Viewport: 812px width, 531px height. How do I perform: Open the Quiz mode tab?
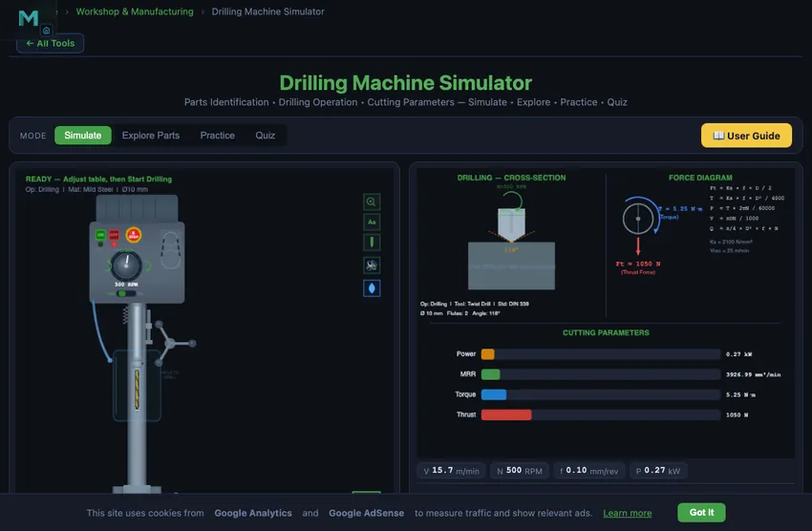click(x=266, y=136)
